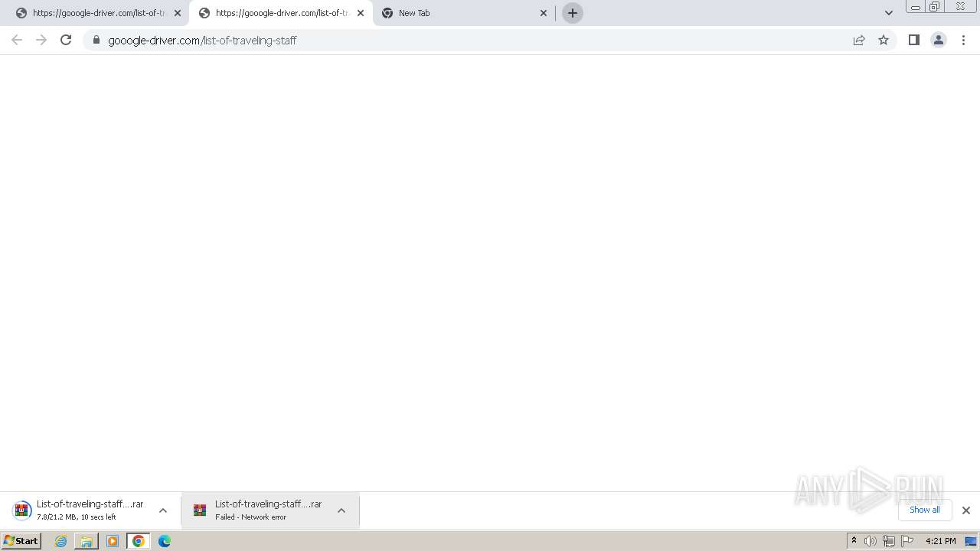The height and width of the screenshot is (551, 980).
Task: Show hidden system tray icons
Action: click(x=854, y=541)
